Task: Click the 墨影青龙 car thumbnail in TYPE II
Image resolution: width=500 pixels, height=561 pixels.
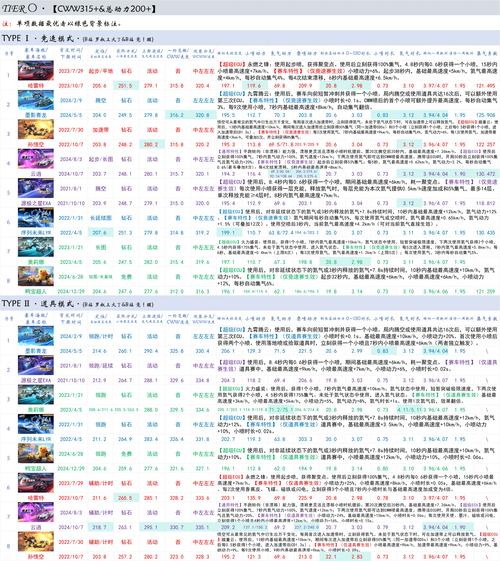Action: pos(36,336)
